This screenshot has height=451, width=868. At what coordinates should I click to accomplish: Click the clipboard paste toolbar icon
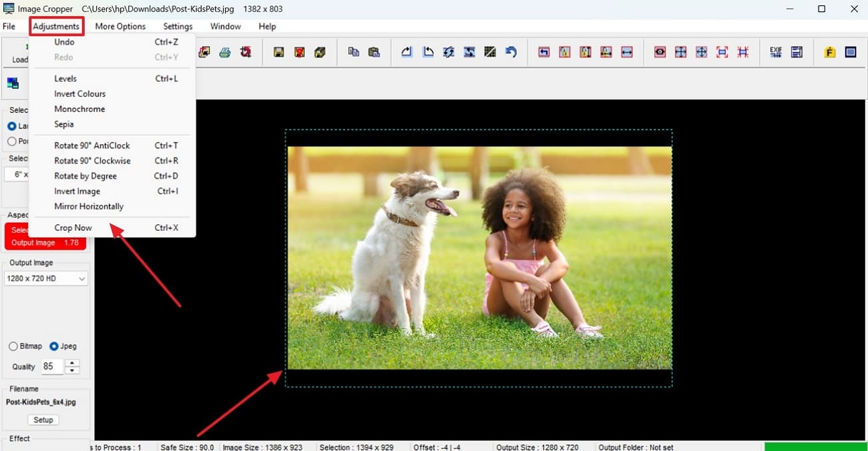(x=374, y=52)
